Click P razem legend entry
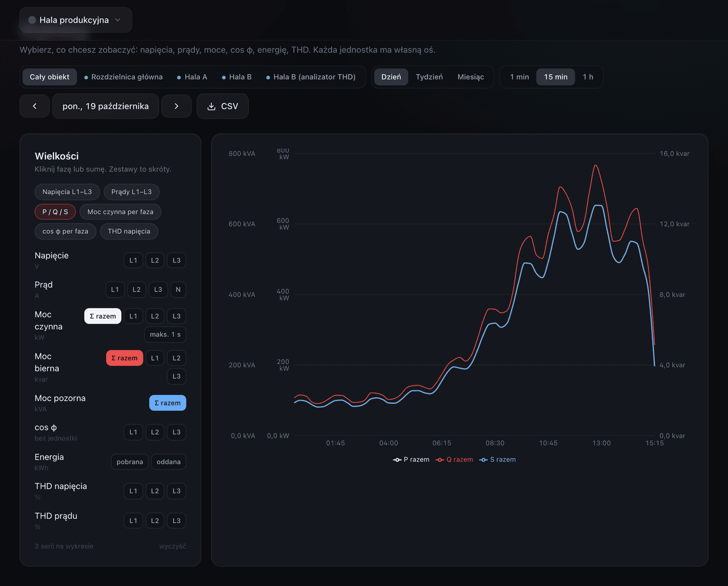This screenshot has height=586, width=728. coord(411,459)
